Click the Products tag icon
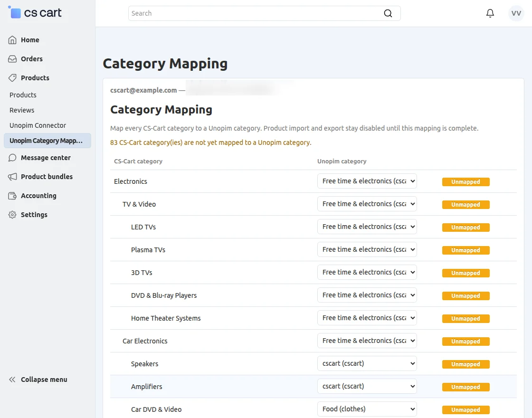Image resolution: width=532 pixels, height=418 pixels. point(12,78)
